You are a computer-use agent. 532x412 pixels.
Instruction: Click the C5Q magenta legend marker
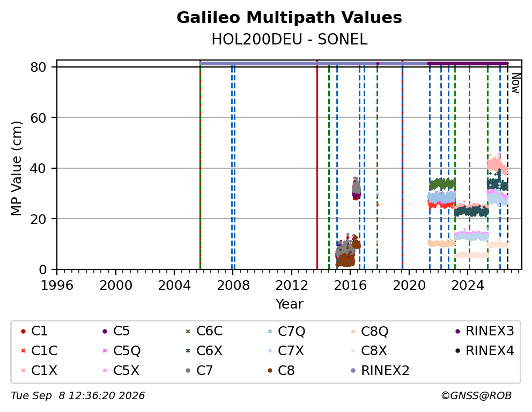105,351
